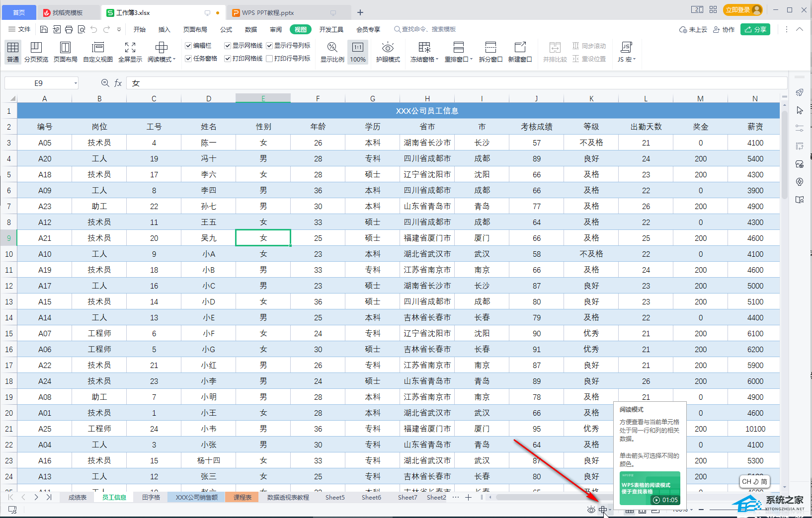812x518 pixels.
Task: Click the horizontal scrollbar at the bottom
Action: point(547,497)
